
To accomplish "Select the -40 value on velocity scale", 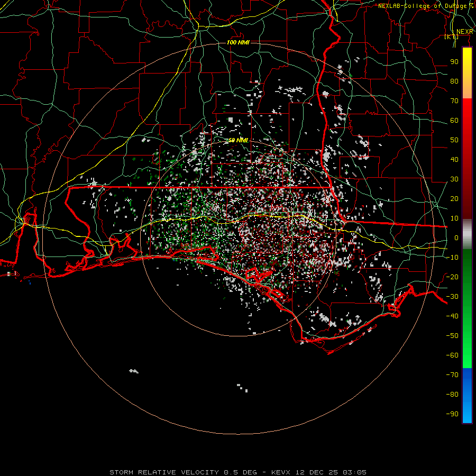I will point(452,316).
